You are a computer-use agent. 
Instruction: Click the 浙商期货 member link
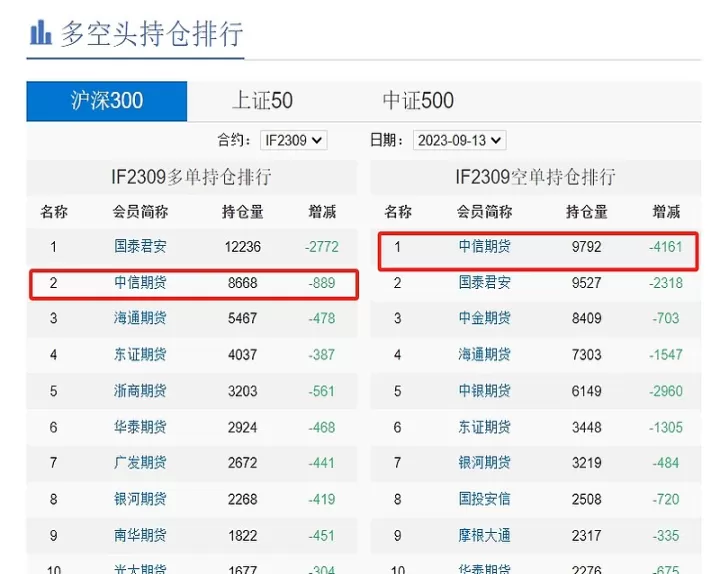140,391
